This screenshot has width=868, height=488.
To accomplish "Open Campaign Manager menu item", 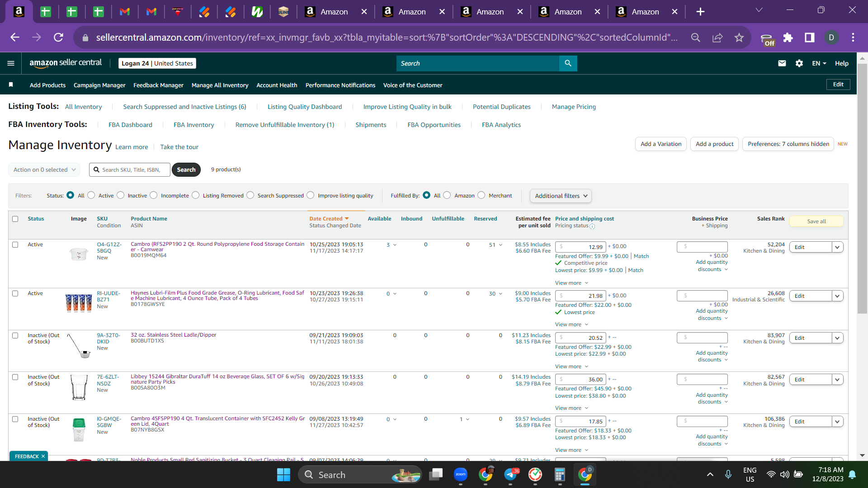I will tap(99, 85).
